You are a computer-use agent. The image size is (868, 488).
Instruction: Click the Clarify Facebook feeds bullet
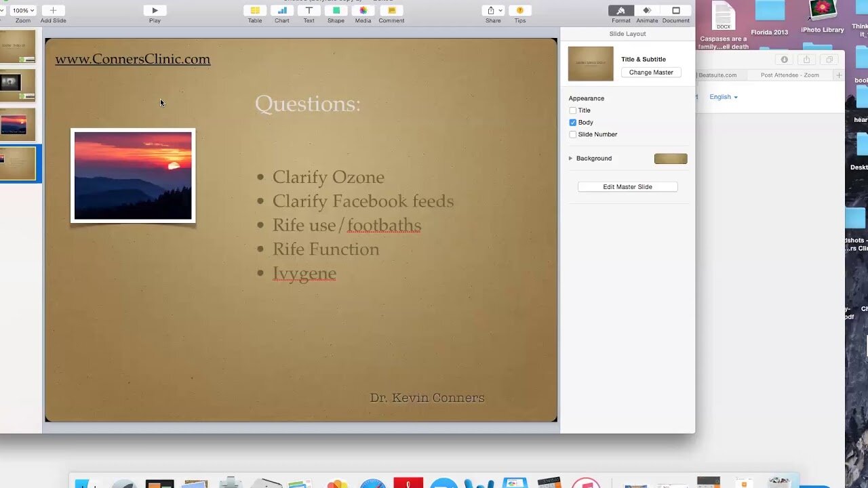click(363, 201)
